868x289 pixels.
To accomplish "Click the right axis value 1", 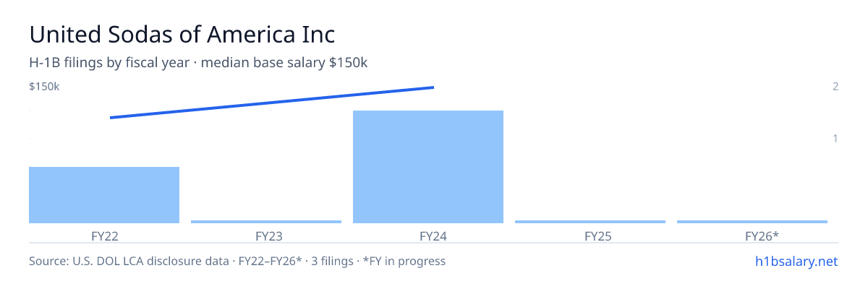I will 835,138.
